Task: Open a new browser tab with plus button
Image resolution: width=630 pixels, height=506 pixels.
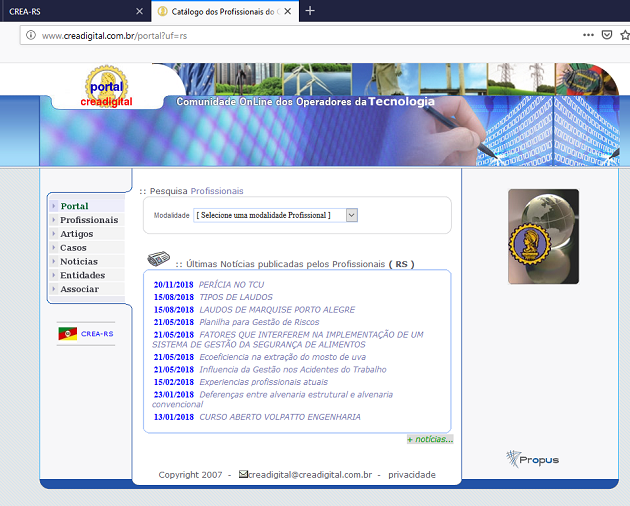Action: pyautogui.click(x=310, y=11)
